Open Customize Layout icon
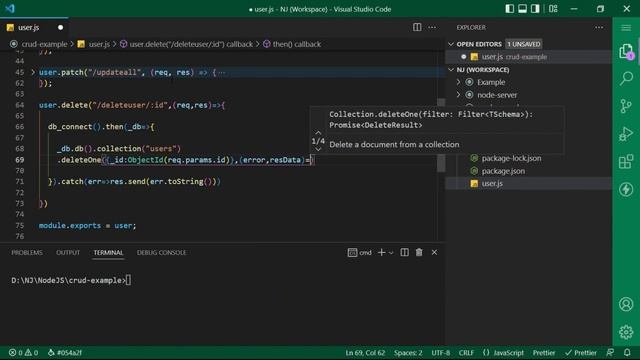 tap(553, 9)
